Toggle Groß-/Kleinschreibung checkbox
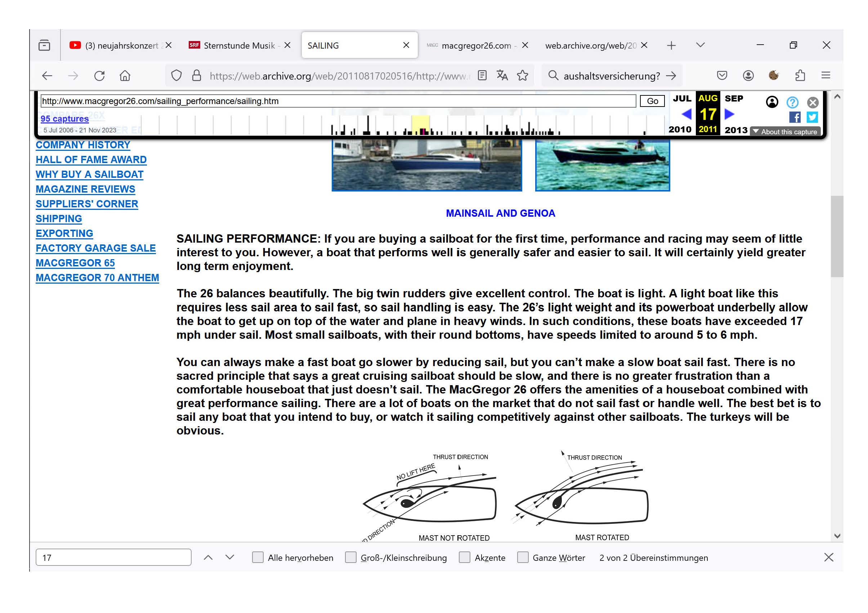The width and height of the screenshot is (868, 613). click(350, 557)
